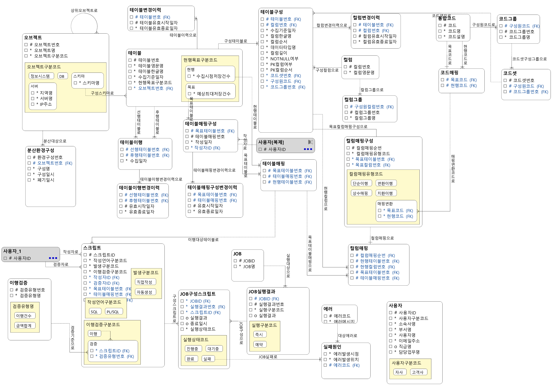Select the 코드매핑 entity title
The width and height of the screenshot is (554, 392).
(449, 73)
